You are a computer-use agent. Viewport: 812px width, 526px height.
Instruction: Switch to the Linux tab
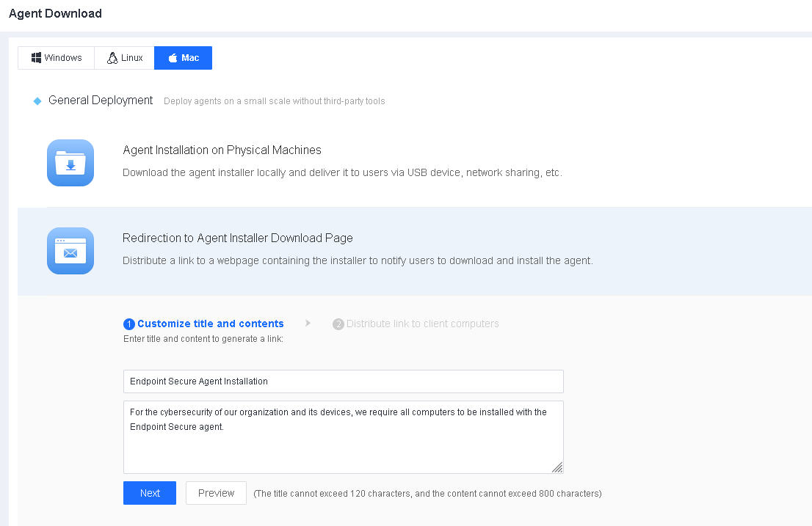[132, 58]
